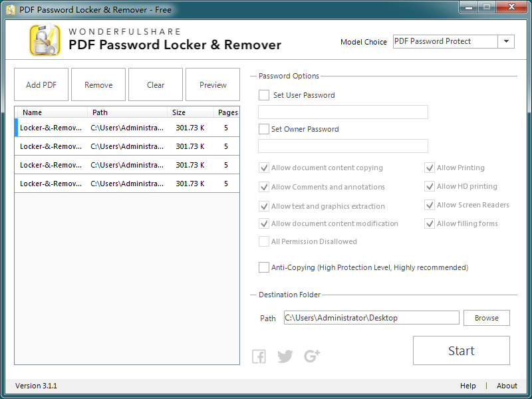Browse for a destination folder
The width and height of the screenshot is (532, 399).
[x=486, y=318]
